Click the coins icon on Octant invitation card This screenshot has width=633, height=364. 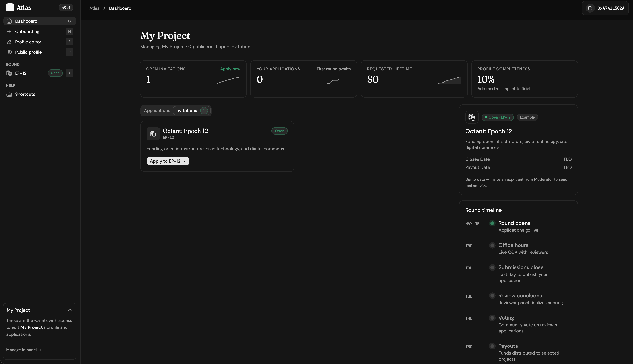pyautogui.click(x=153, y=134)
